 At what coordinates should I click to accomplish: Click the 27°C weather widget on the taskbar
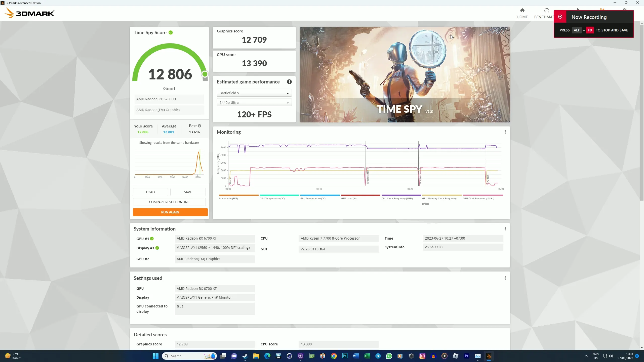(13, 356)
